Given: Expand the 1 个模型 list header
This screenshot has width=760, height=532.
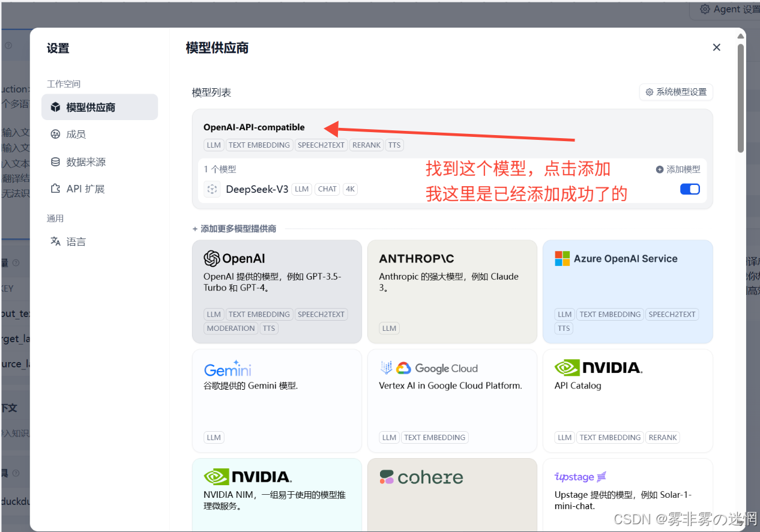Looking at the screenshot, I should [220, 169].
